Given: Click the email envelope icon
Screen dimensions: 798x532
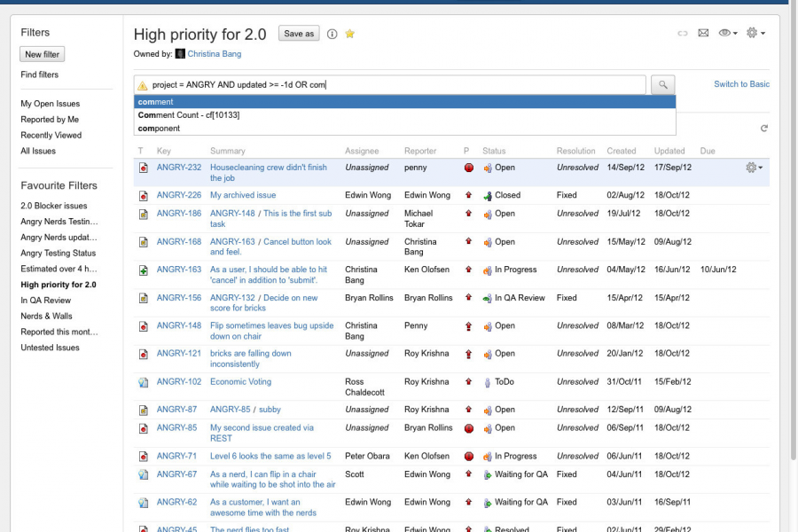Looking at the screenshot, I should pos(703,33).
